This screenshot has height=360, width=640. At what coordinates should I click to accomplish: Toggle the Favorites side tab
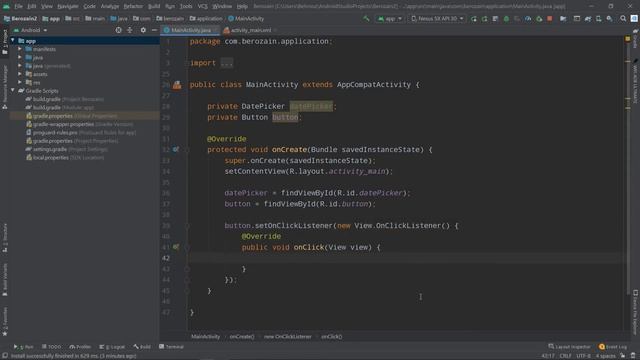point(5,322)
